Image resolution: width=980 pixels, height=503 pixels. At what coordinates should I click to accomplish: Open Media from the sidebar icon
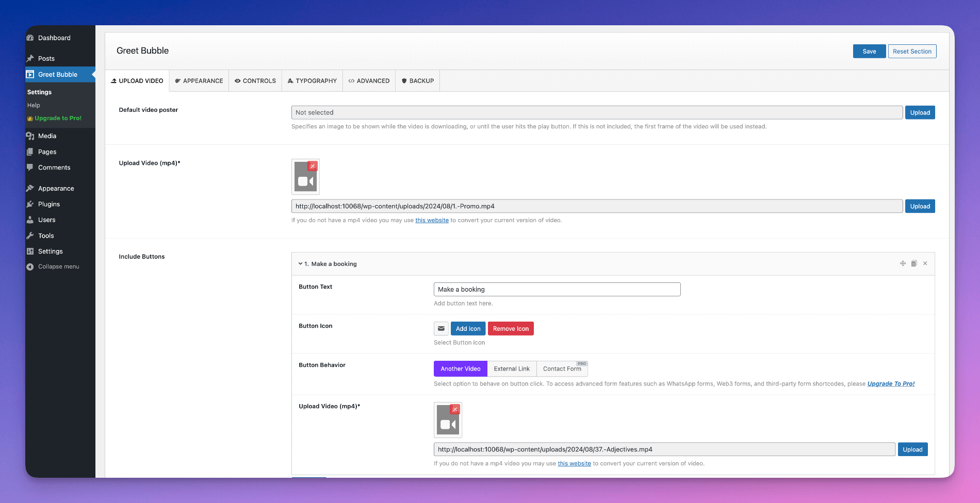click(30, 136)
